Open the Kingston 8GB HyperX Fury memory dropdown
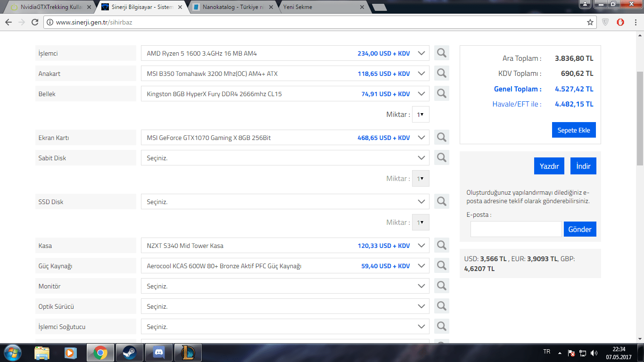Viewport: 644px width, 362px height. 285,94
